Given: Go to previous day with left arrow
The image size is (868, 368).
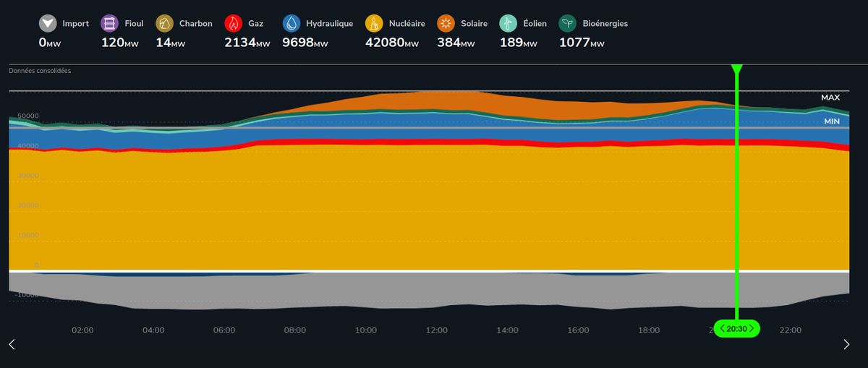Looking at the screenshot, I should pyautogui.click(x=12, y=345).
